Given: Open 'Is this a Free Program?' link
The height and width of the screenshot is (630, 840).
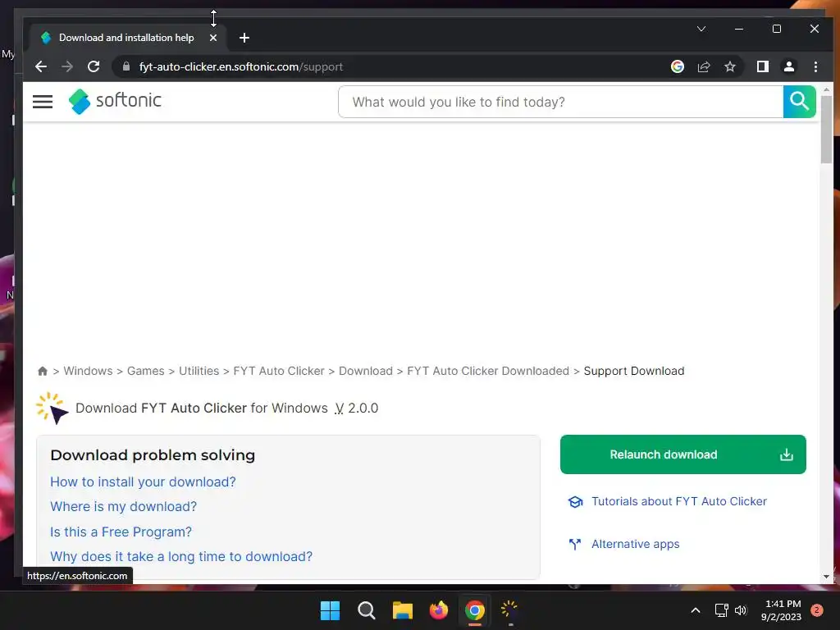Looking at the screenshot, I should coord(121,532).
